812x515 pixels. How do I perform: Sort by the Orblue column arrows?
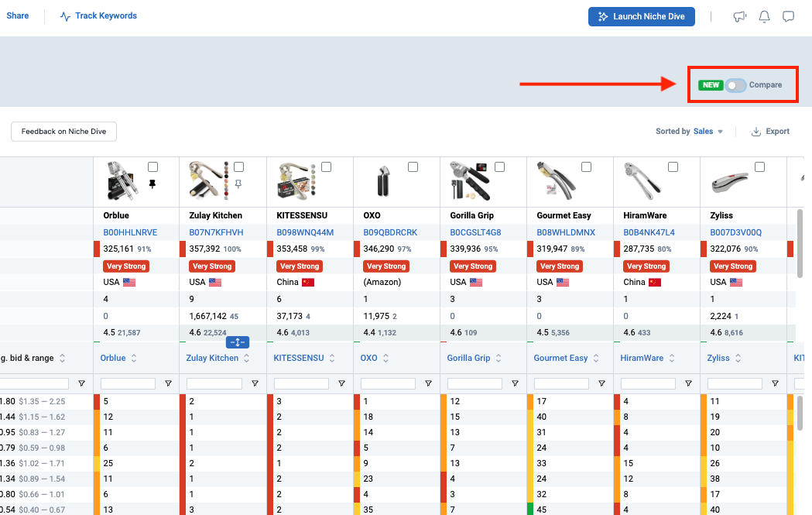[x=134, y=358]
